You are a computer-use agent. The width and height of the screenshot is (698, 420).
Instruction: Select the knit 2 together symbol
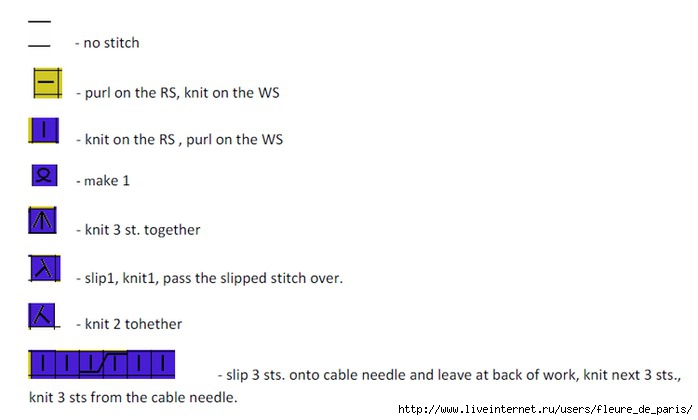[43, 316]
